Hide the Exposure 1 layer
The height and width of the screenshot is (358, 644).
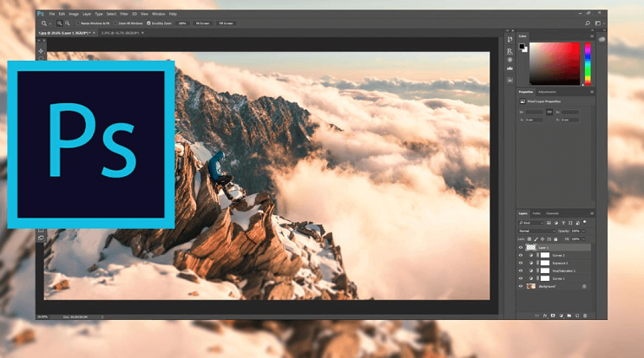[521, 263]
